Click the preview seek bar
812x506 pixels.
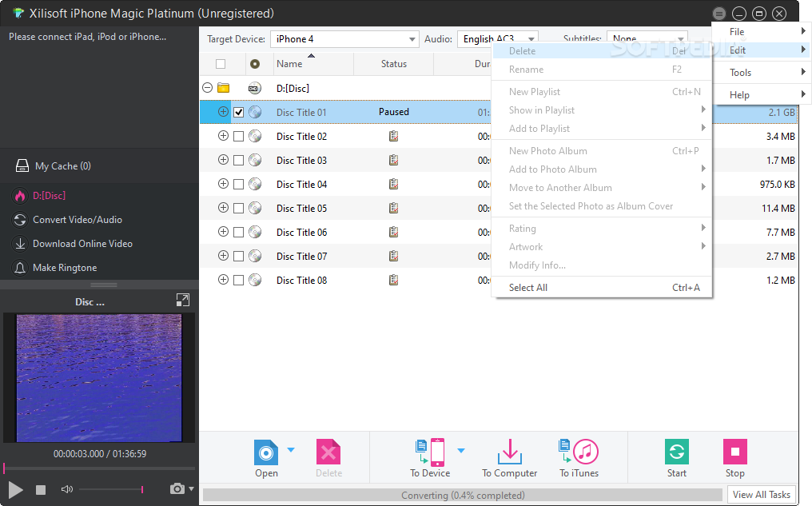99,468
